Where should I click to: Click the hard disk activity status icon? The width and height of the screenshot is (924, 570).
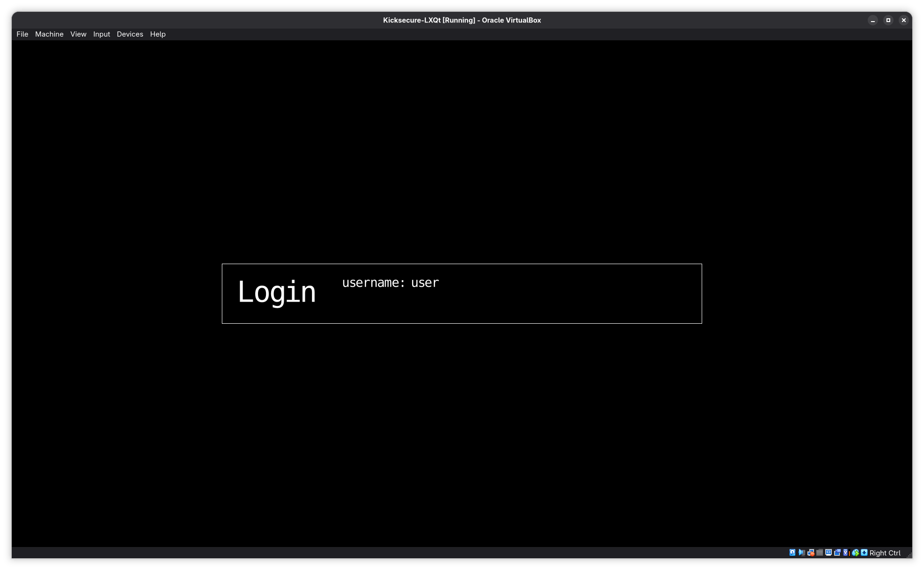792,553
